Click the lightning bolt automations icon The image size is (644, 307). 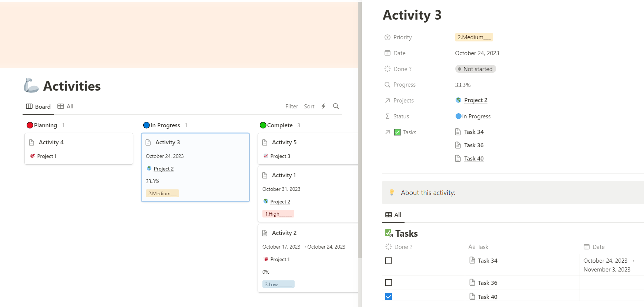coord(323,106)
